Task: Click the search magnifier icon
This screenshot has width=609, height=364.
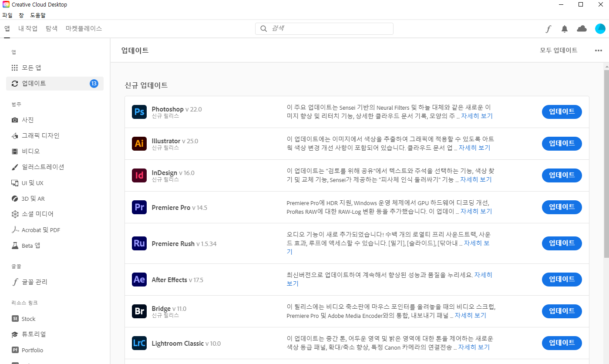Action: (x=263, y=29)
